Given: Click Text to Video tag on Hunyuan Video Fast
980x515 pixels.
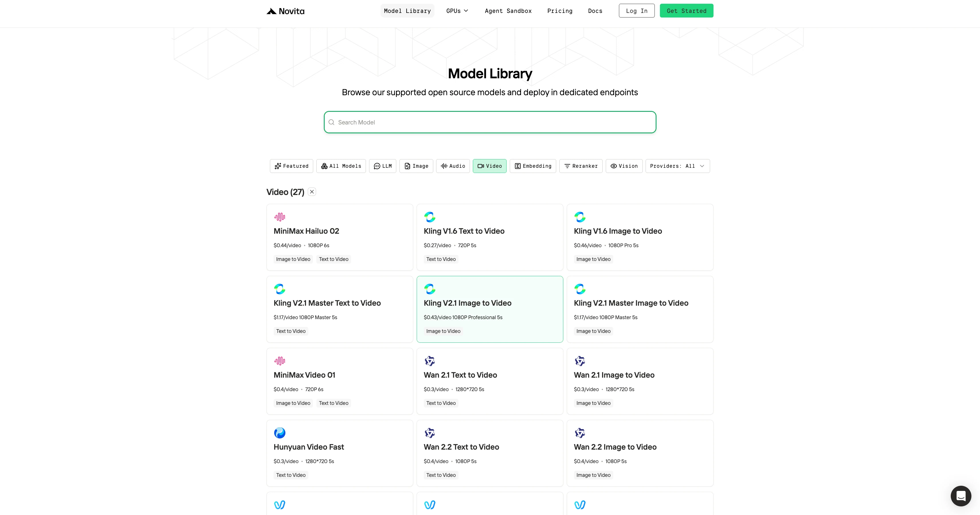Looking at the screenshot, I should click(291, 475).
